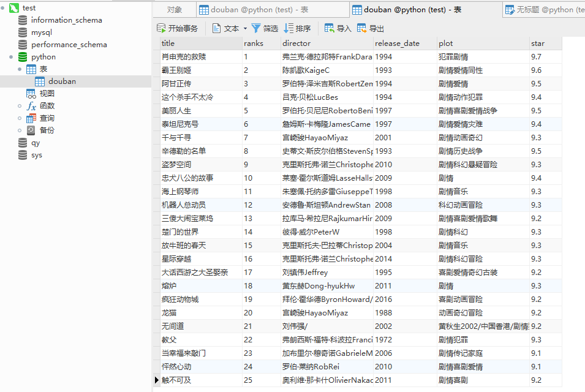Click the 开始事务 begin transaction icon
Screen dimensions: 585x392
point(162,28)
